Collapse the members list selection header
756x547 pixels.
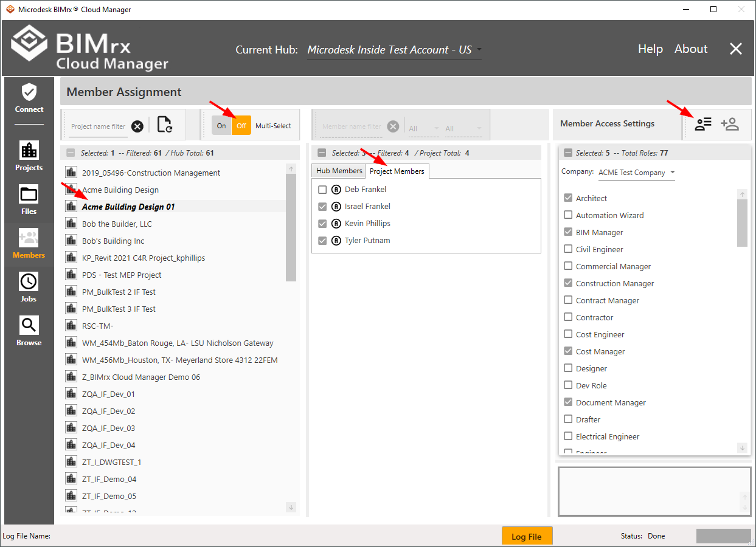[322, 153]
